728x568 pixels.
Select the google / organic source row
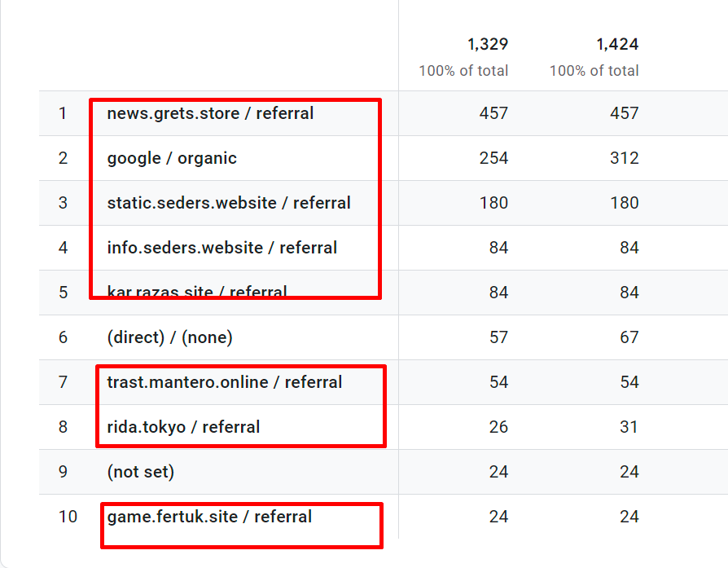pyautogui.click(x=172, y=158)
